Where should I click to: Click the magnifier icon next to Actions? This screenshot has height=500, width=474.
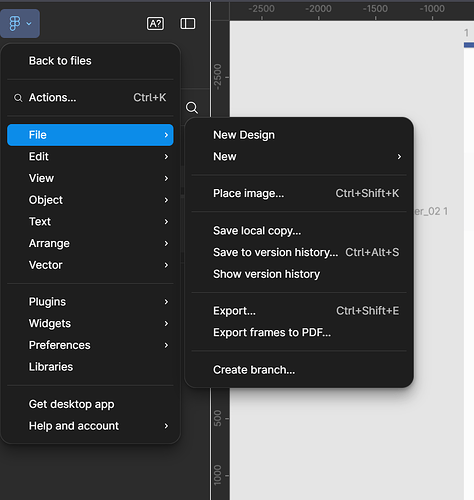point(18,98)
